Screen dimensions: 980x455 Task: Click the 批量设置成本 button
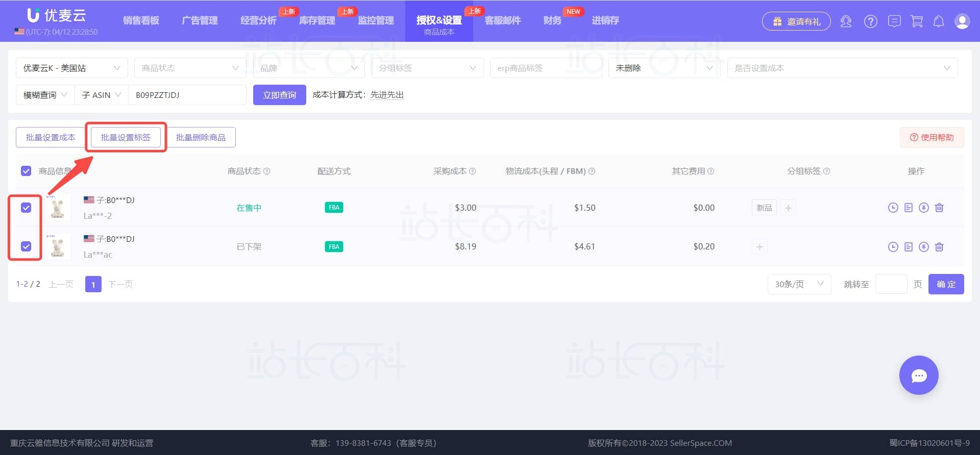tap(51, 137)
